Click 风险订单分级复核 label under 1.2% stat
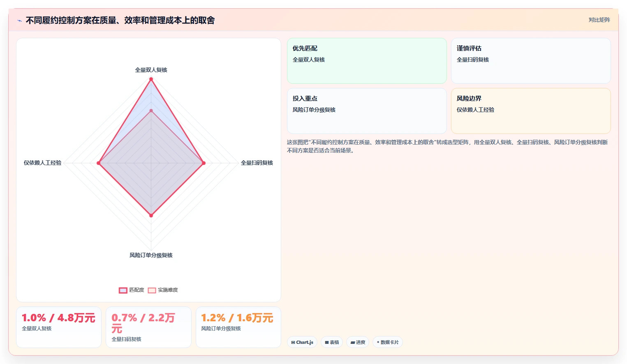This screenshot has height=364, width=627. [x=221, y=329]
